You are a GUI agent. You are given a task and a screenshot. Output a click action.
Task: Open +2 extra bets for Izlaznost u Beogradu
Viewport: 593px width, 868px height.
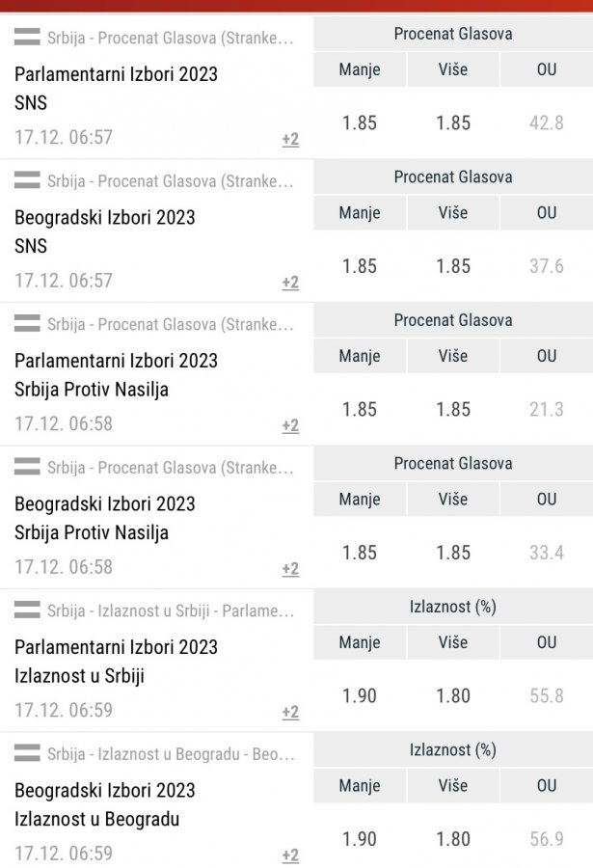click(x=290, y=855)
